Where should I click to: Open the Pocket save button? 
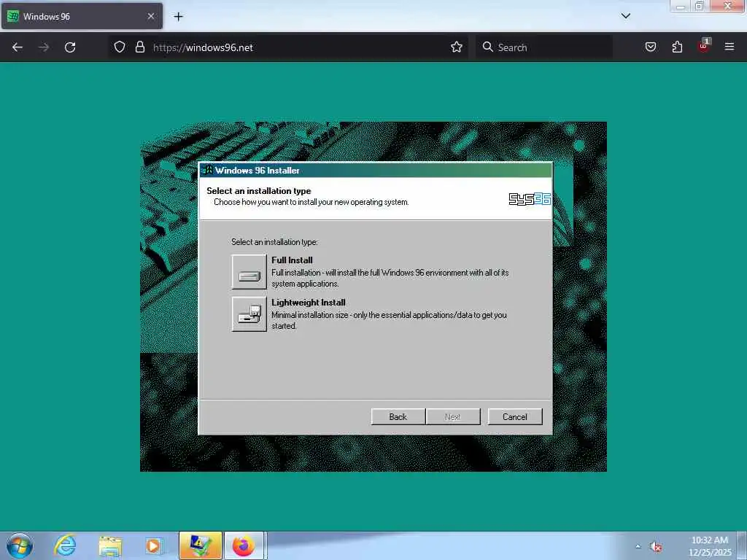[x=651, y=47]
